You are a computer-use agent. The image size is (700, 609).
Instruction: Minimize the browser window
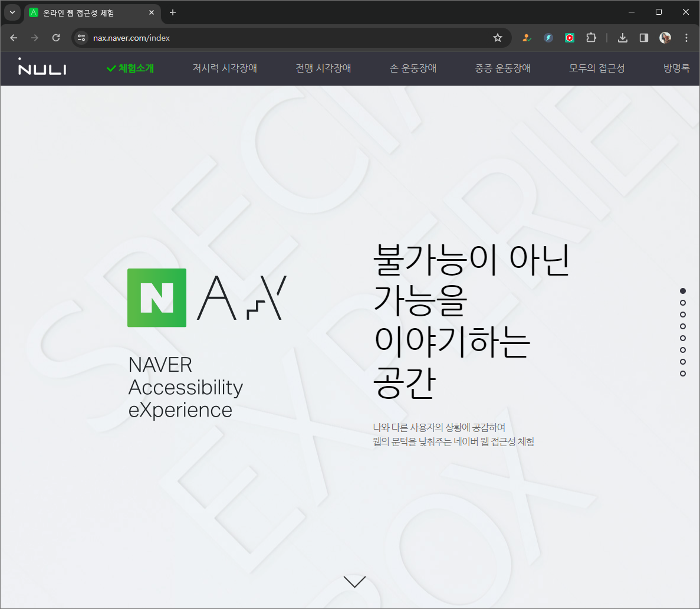click(x=631, y=12)
